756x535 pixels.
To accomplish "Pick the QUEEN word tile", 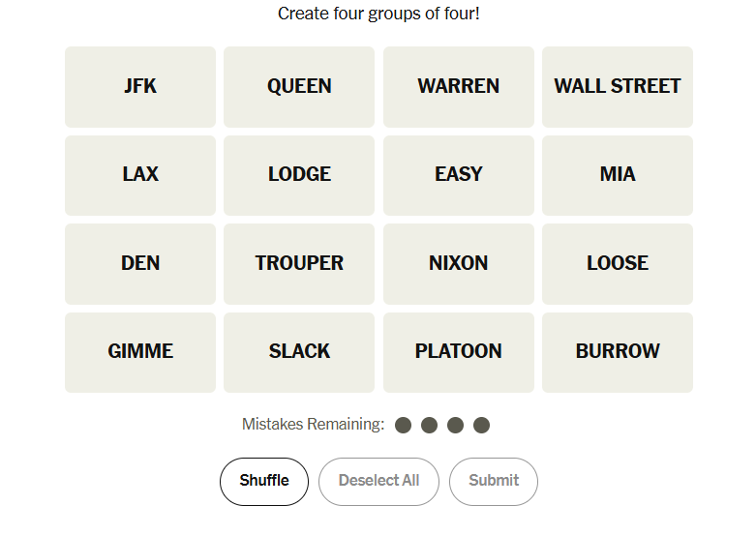I will pyautogui.click(x=299, y=86).
